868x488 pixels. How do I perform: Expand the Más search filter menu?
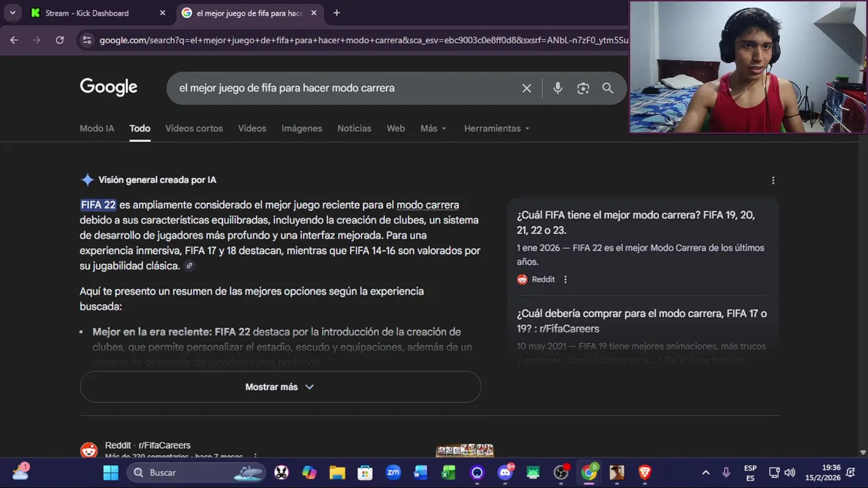(x=433, y=128)
